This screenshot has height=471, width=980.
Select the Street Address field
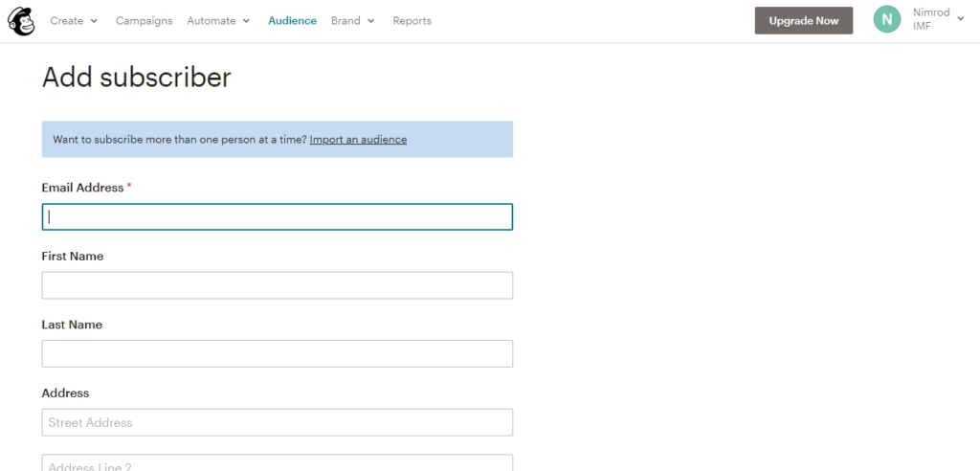pyautogui.click(x=278, y=422)
